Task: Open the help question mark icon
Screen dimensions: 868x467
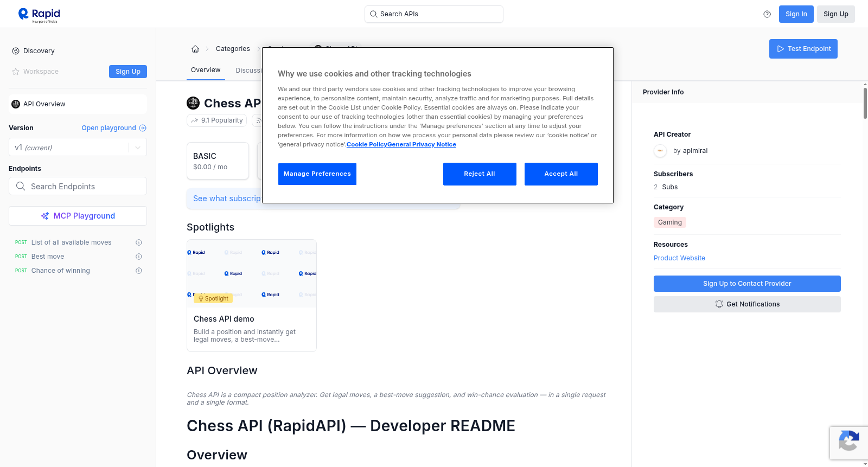Action: [767, 14]
